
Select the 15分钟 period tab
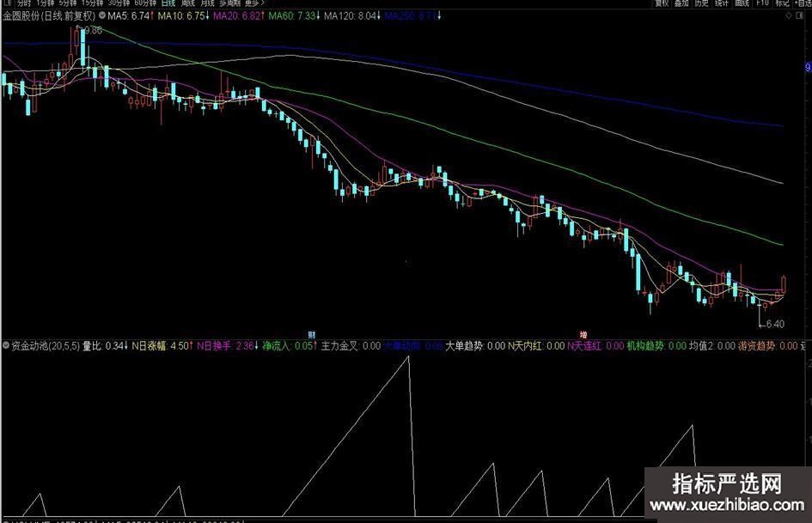pyautogui.click(x=92, y=3)
